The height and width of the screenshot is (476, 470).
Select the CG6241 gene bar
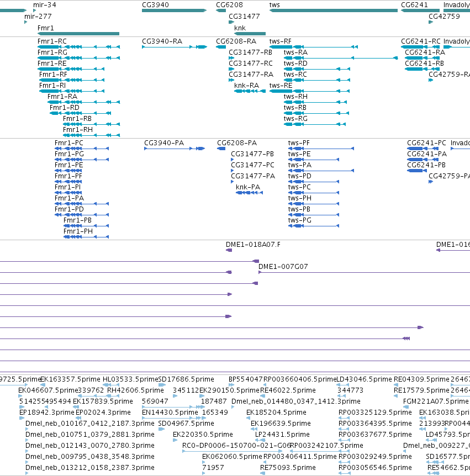point(420,10)
